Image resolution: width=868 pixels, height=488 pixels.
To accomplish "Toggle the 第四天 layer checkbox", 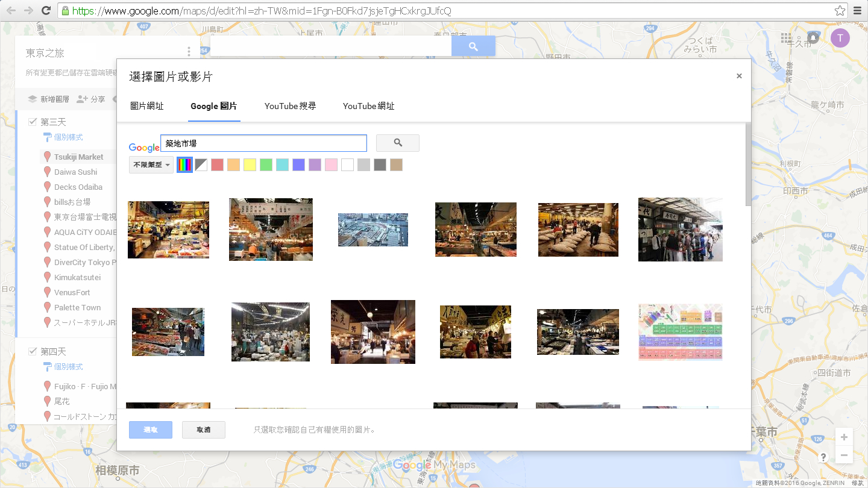I will pos(33,351).
